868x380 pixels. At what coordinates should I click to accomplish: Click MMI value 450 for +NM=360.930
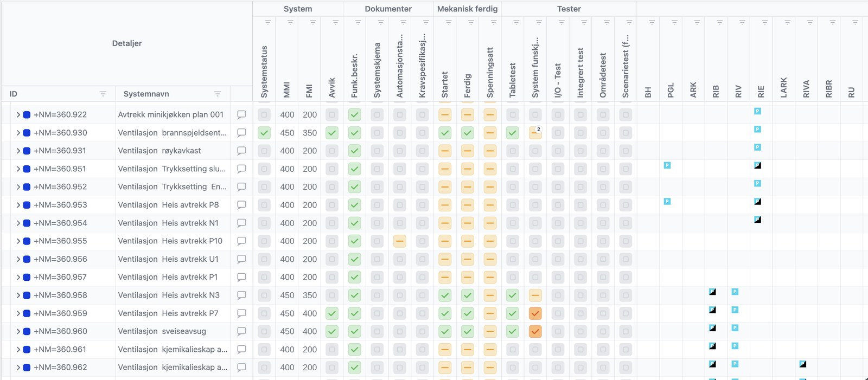point(287,132)
